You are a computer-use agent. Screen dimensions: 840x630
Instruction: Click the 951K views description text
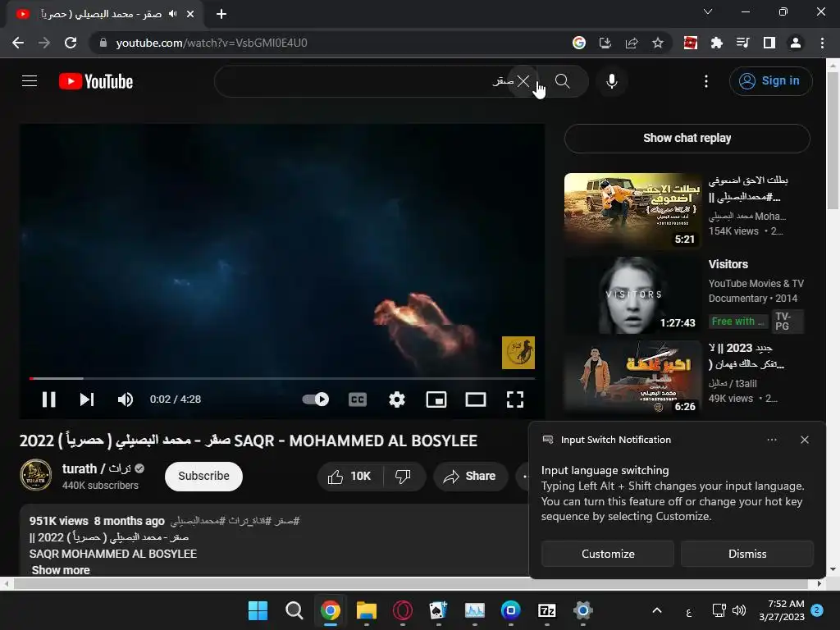pos(58,521)
